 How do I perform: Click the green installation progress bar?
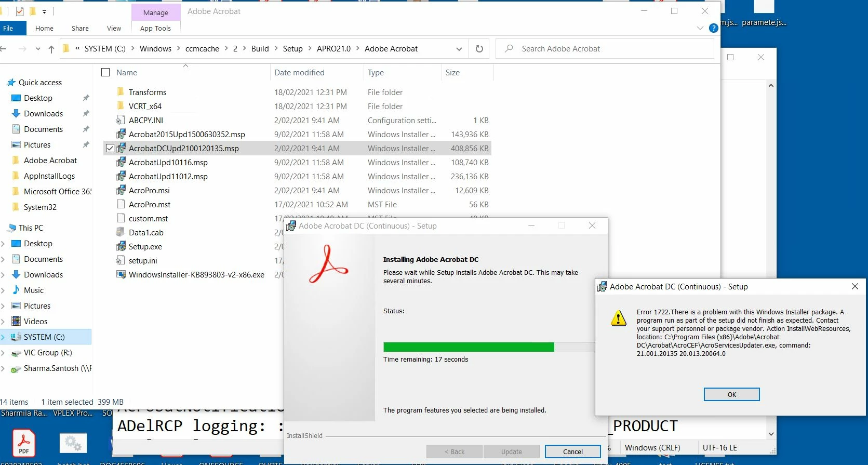point(469,347)
